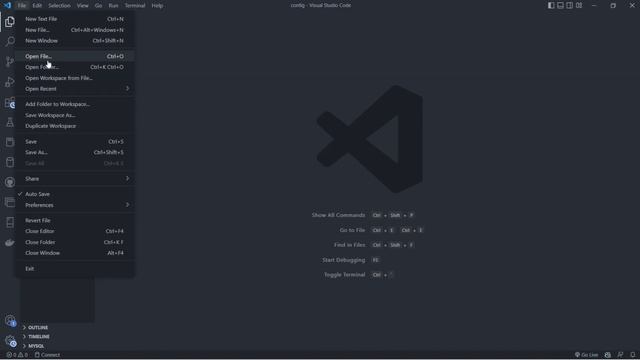This screenshot has width=640, height=360.
Task: Choose Open Folder...
Action: point(75,67)
